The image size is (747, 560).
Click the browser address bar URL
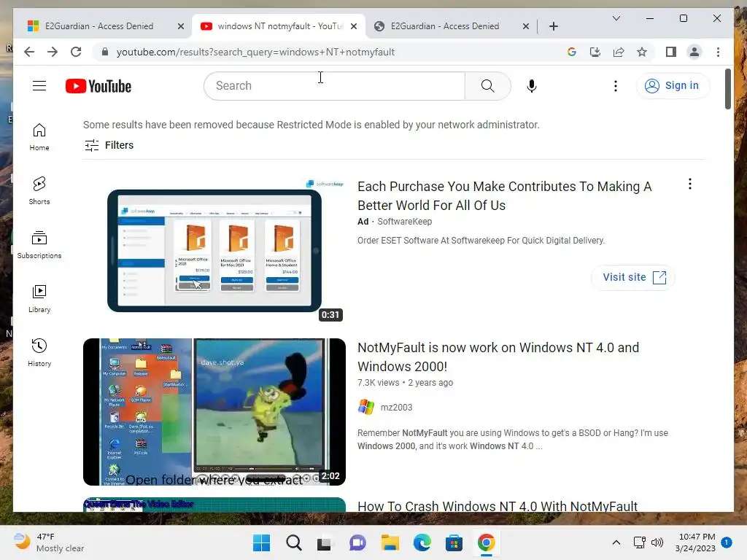[x=255, y=52]
